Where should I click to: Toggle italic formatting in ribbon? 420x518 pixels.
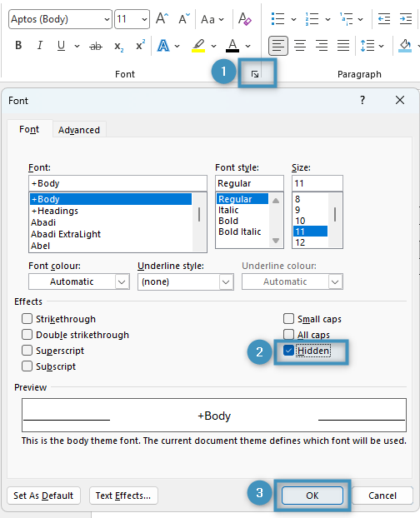click(40, 45)
